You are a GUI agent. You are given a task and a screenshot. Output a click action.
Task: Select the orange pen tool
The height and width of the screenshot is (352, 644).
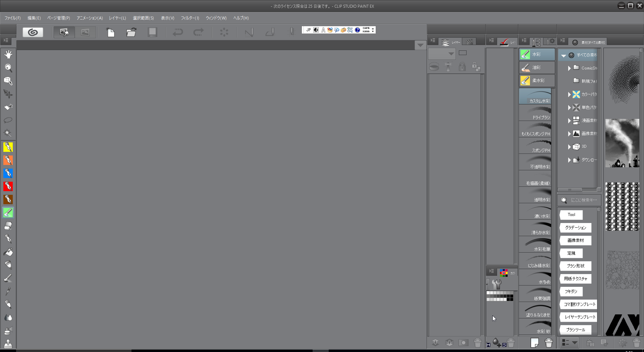[x=8, y=160]
